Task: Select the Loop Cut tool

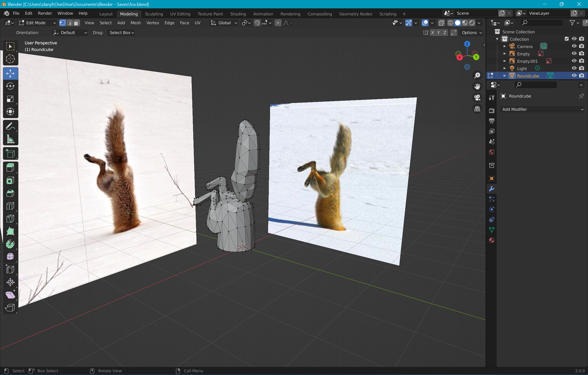Action: (x=10, y=206)
